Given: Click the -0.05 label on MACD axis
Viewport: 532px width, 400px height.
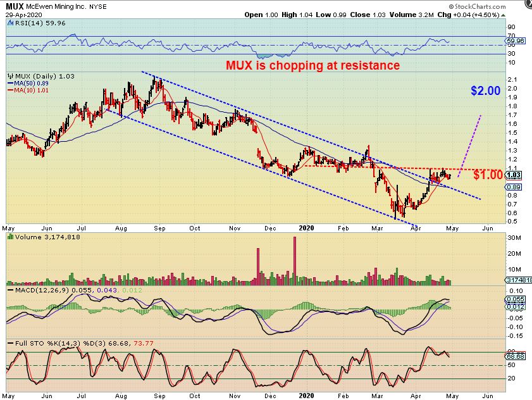Looking at the screenshot, I should point(515,318).
